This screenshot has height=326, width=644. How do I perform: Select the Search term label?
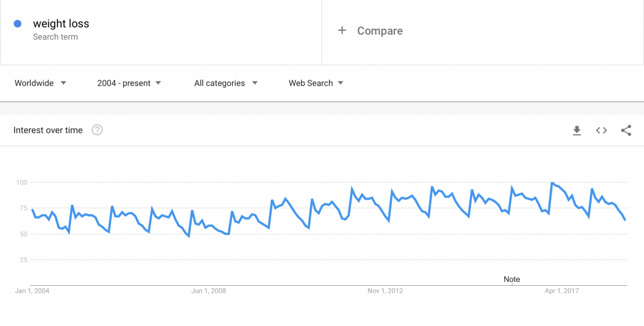(55, 37)
